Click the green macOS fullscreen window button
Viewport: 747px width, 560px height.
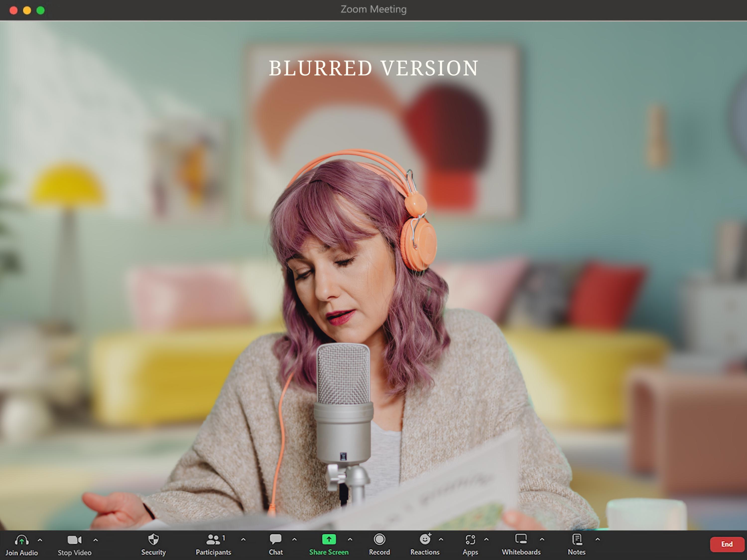(x=41, y=10)
